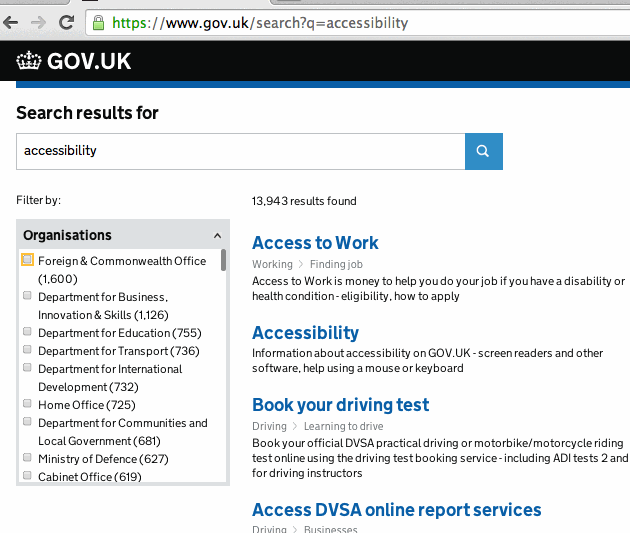Click the 13,943 results found text

pos(304,201)
